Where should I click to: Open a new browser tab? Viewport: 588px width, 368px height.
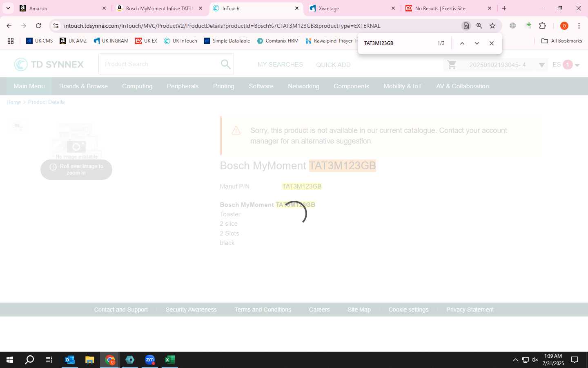click(x=504, y=8)
